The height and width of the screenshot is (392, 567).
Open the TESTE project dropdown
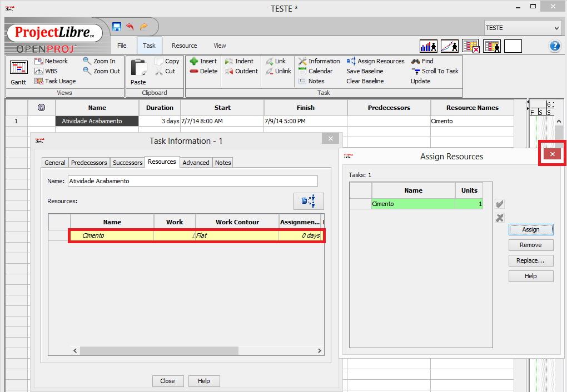click(x=556, y=27)
